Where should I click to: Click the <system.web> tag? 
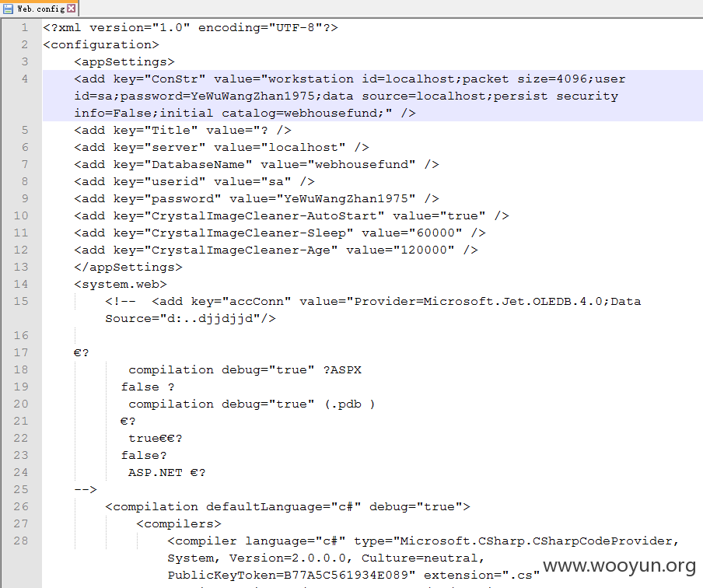click(121, 285)
